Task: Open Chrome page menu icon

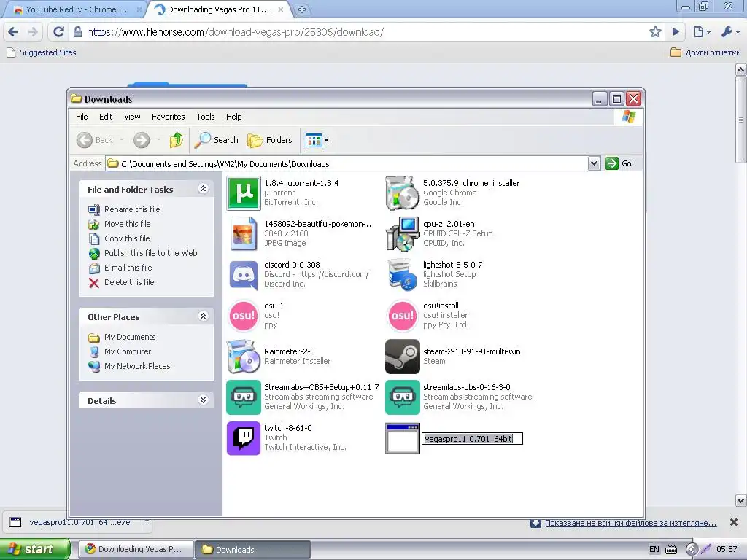Action: coord(702,32)
